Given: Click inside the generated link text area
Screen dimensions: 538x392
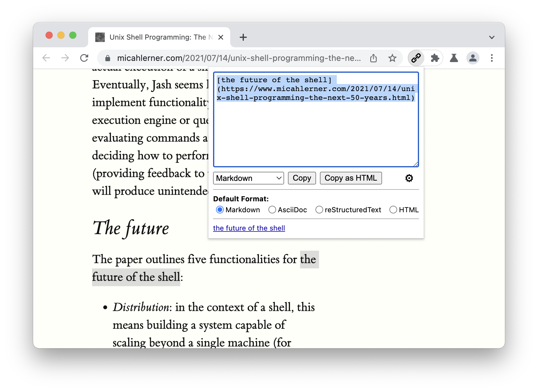Looking at the screenshot, I should click(x=316, y=119).
